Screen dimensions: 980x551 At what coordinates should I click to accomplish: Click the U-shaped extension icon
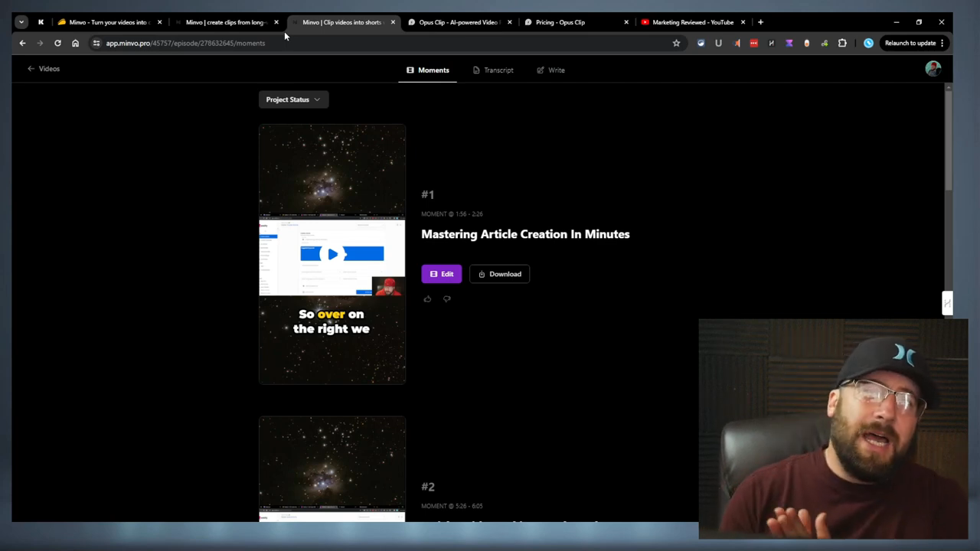tap(718, 43)
